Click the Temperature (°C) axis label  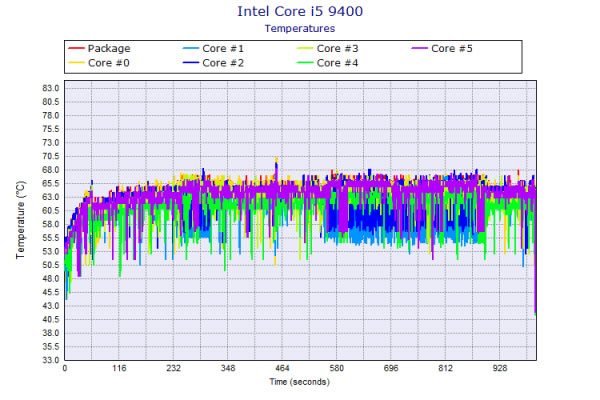(x=21, y=220)
